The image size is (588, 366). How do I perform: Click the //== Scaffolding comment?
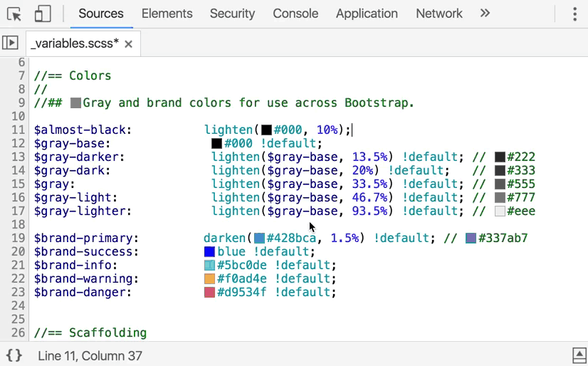point(90,333)
